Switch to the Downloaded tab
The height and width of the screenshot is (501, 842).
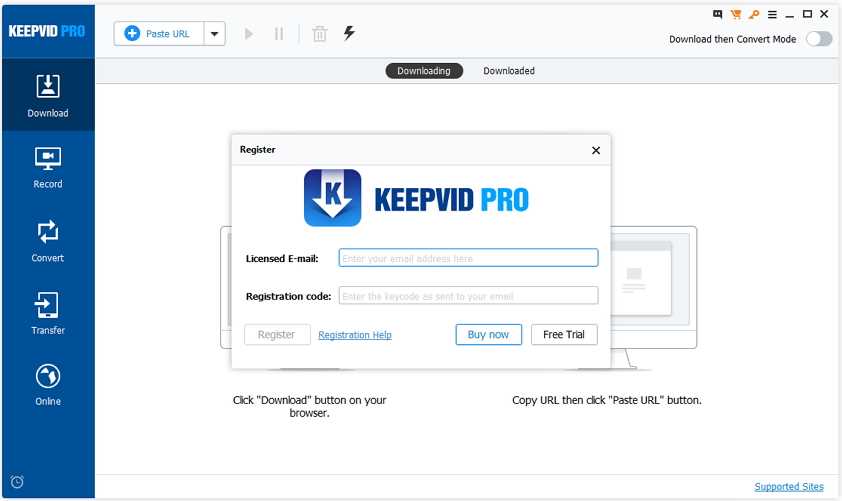pyautogui.click(x=509, y=71)
